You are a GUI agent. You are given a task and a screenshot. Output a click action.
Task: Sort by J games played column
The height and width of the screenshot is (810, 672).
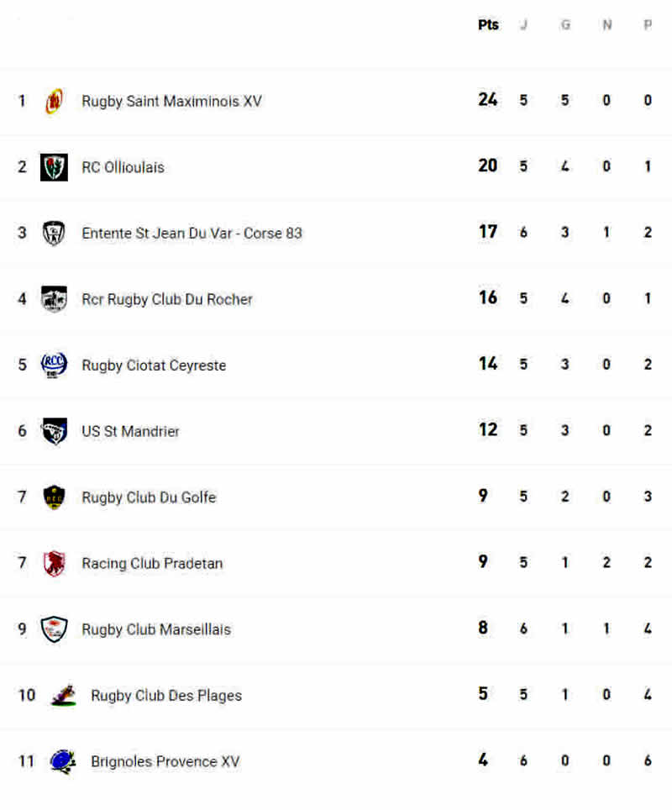524,25
